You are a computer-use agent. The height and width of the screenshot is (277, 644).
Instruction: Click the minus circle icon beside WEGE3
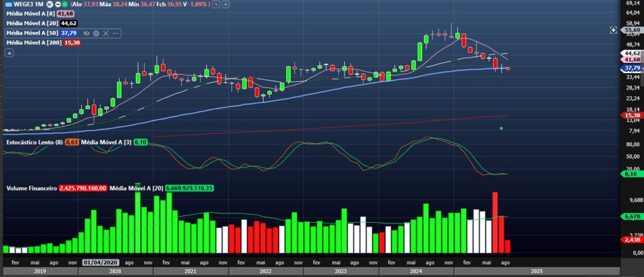pos(57,3)
